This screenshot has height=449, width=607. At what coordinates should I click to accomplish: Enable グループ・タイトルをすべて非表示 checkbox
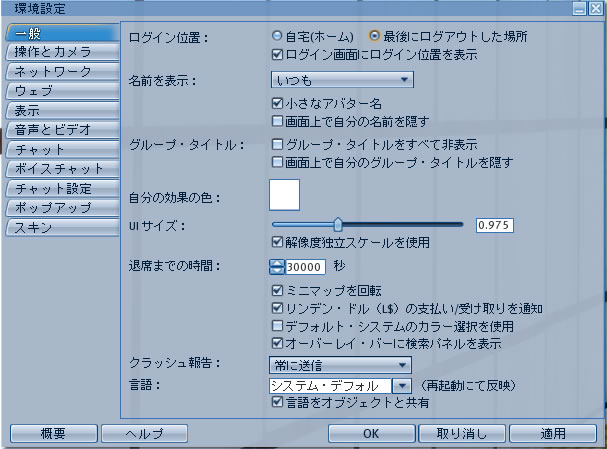277,144
